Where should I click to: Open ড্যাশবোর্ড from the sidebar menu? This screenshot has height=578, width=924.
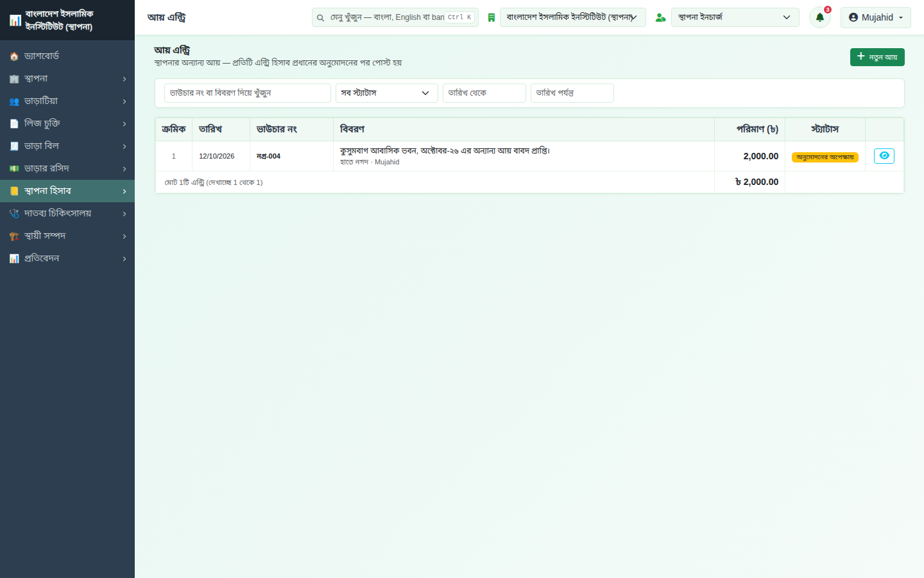(67, 57)
